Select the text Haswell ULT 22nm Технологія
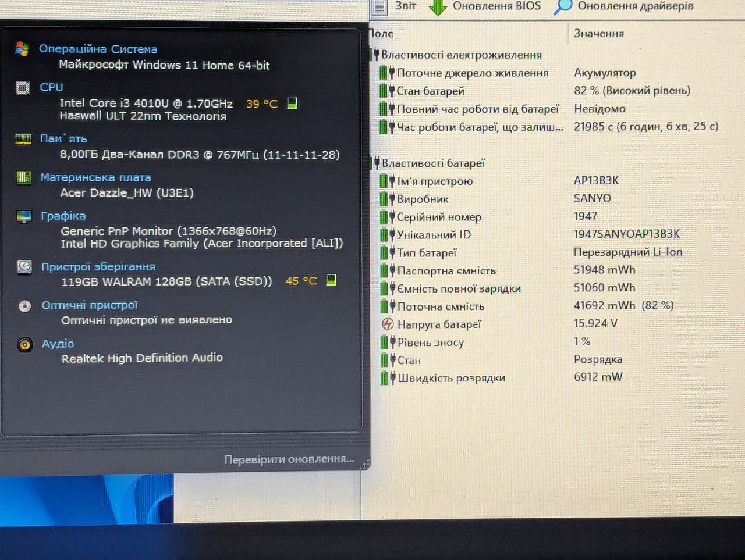Viewport: 745px width, 560px height. 143,116
